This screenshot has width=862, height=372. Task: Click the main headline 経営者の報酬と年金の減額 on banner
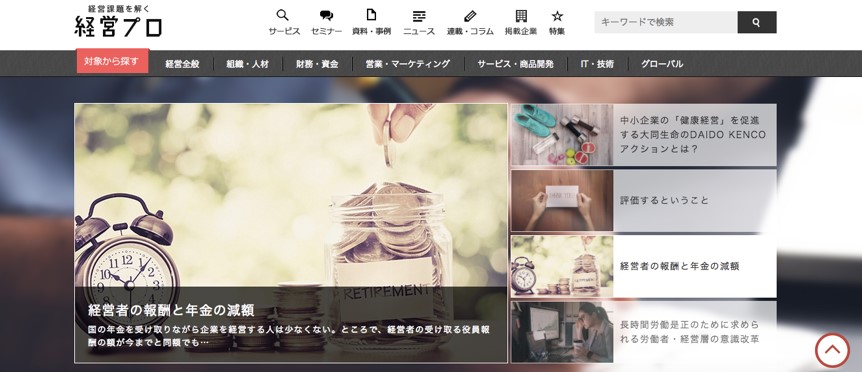[171, 310]
